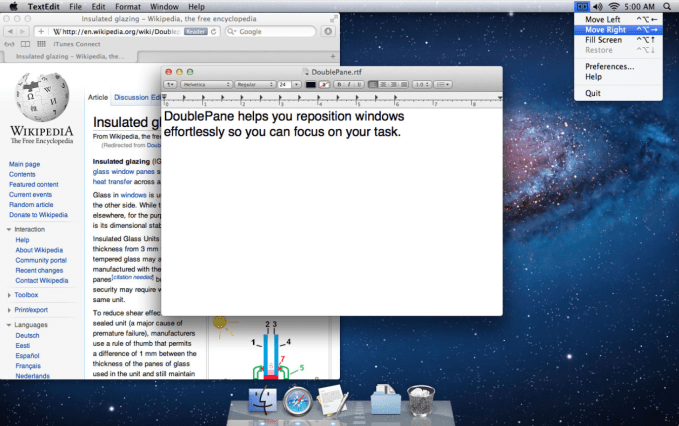This screenshot has height=426, width=679.
Task: Click the Google search field in Safari
Action: click(270, 32)
